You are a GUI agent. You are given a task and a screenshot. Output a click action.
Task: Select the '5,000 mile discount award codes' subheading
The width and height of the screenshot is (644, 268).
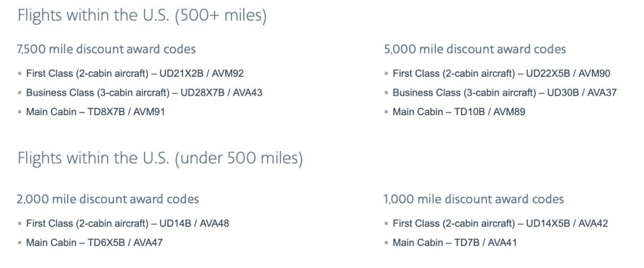(x=475, y=49)
